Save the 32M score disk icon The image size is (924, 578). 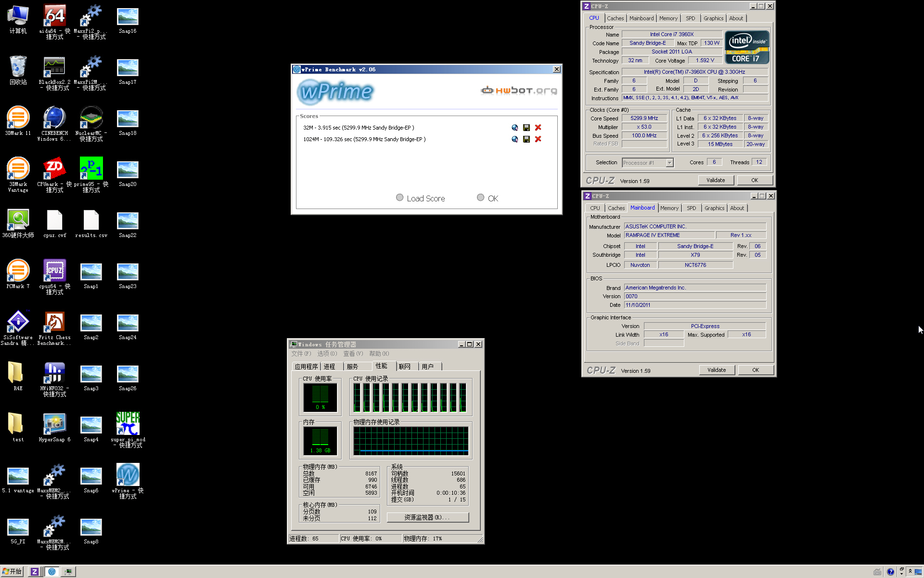526,128
